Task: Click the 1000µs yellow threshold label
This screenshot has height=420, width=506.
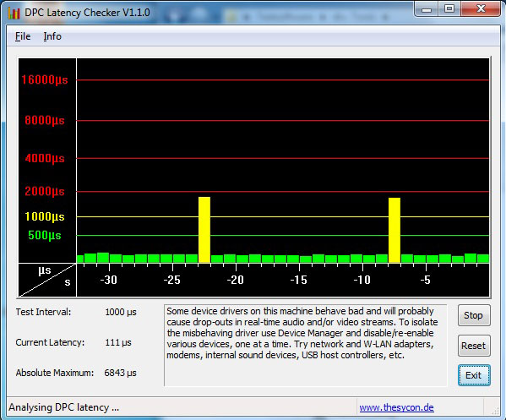Action: pos(45,216)
